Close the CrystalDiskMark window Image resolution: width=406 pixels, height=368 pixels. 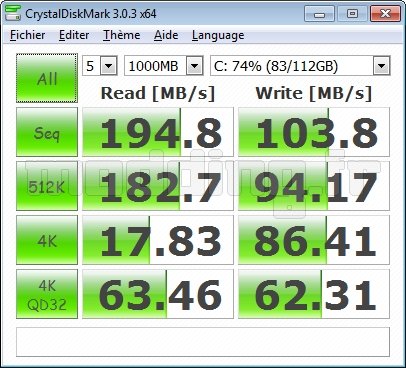pos(385,14)
